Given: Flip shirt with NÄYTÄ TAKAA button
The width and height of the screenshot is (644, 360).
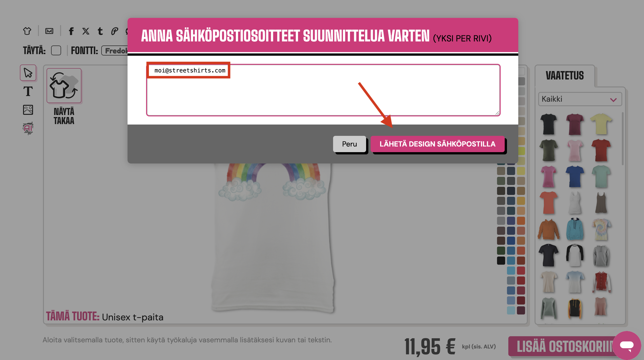Looking at the screenshot, I should point(64,97).
